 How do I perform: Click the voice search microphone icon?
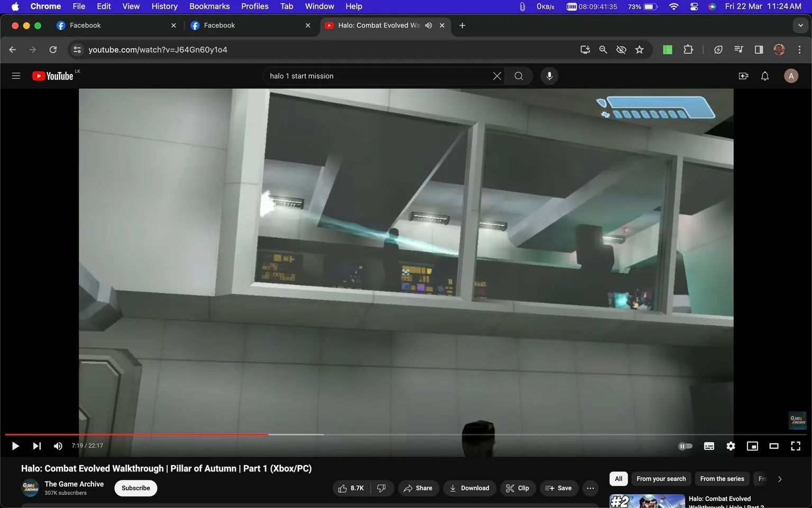(549, 76)
